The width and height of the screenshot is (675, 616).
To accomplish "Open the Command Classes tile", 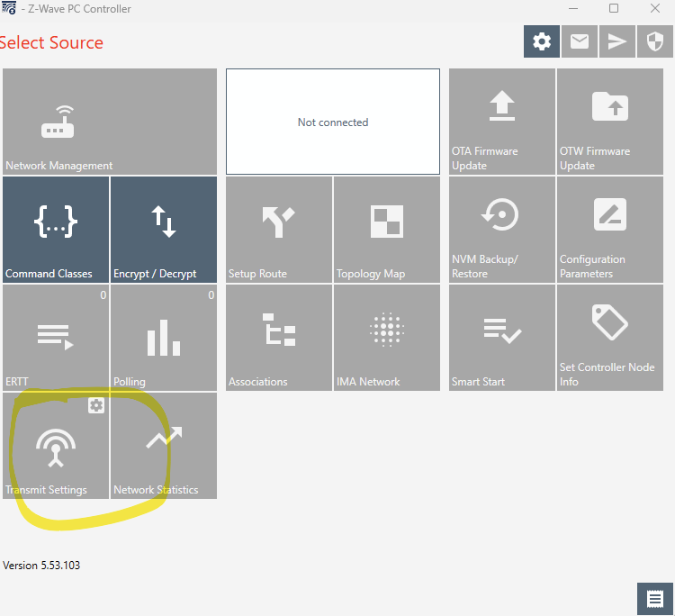I will [x=56, y=230].
